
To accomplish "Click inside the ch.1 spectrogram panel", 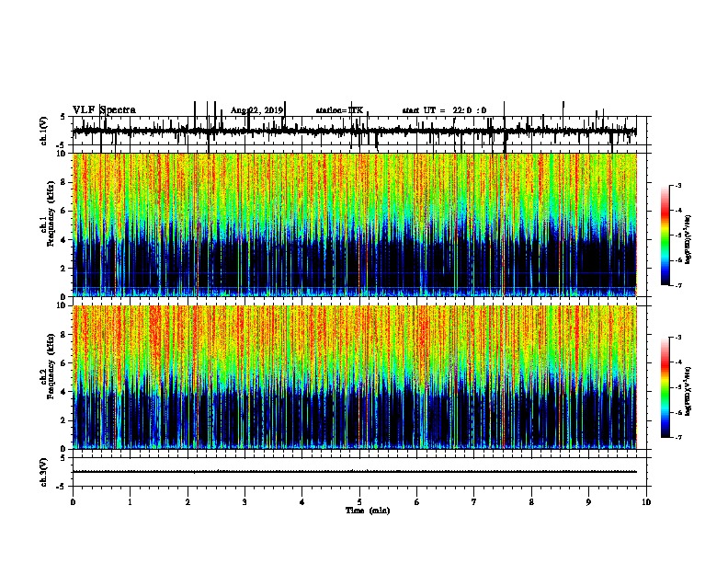I will pos(354,224).
